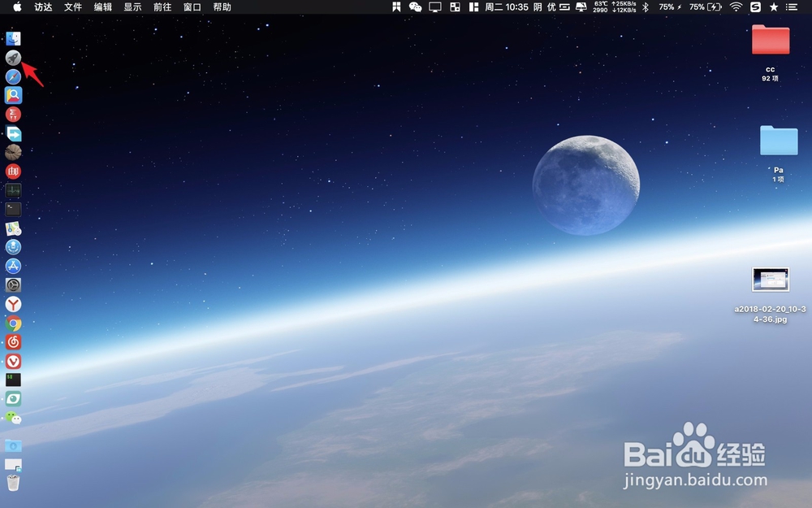Open Notification Center list icon
Image resolution: width=812 pixels, height=508 pixels.
(791, 7)
